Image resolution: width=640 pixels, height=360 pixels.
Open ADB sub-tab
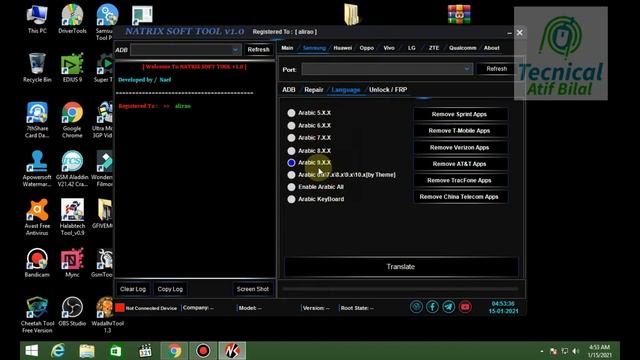[289, 90]
